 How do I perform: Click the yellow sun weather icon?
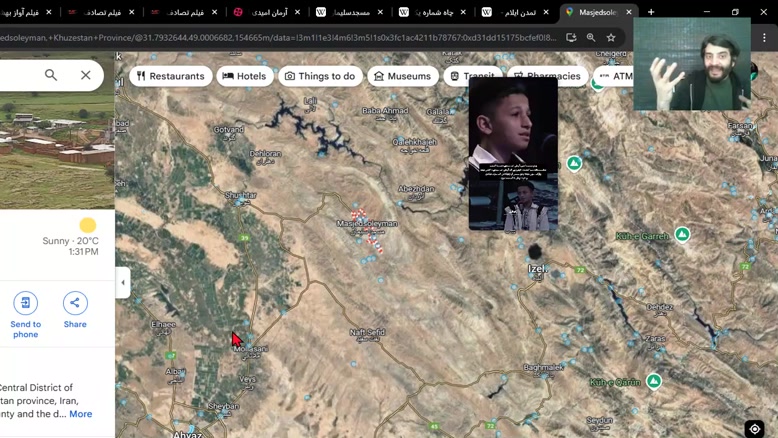(x=88, y=225)
